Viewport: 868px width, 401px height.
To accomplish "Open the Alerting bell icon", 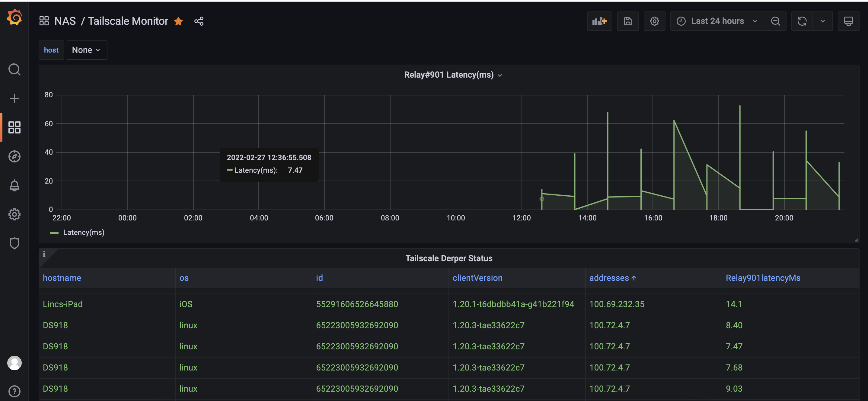I will 14,185.
